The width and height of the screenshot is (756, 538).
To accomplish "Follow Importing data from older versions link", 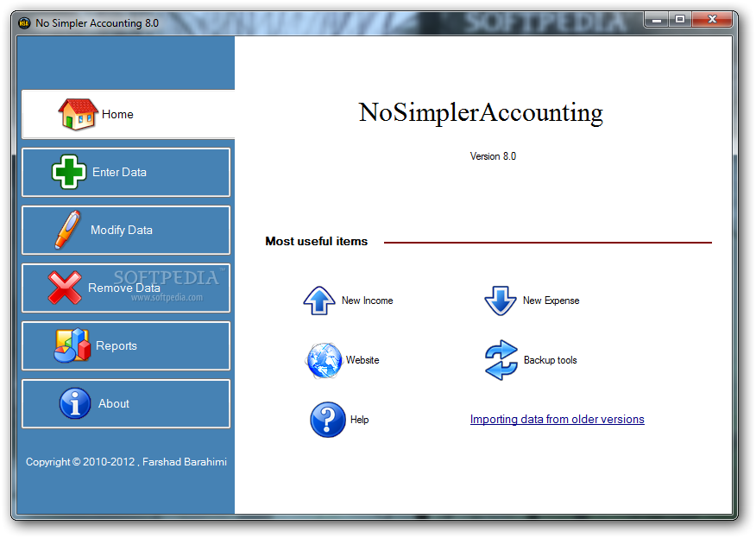I will (x=557, y=420).
